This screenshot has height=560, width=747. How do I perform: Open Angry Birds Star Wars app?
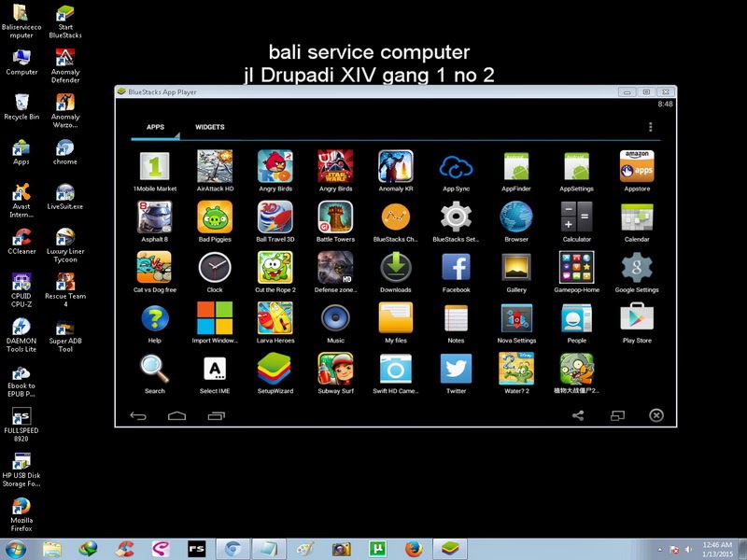335,167
